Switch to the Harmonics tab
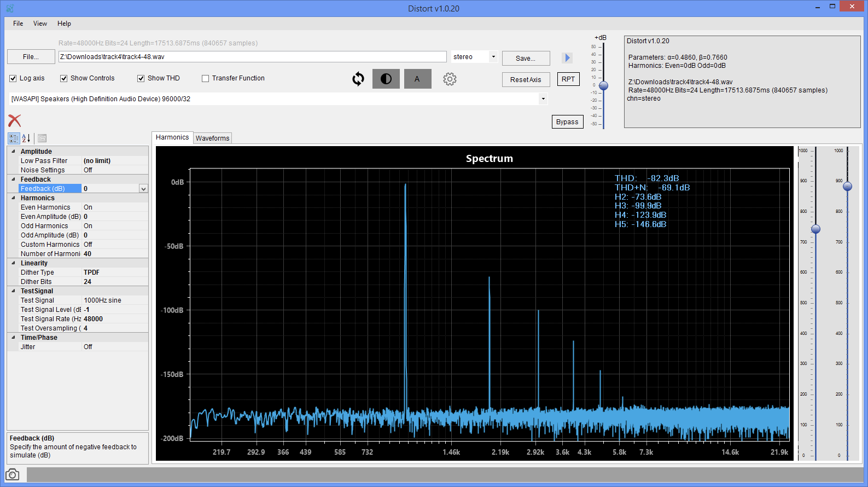 172,137
